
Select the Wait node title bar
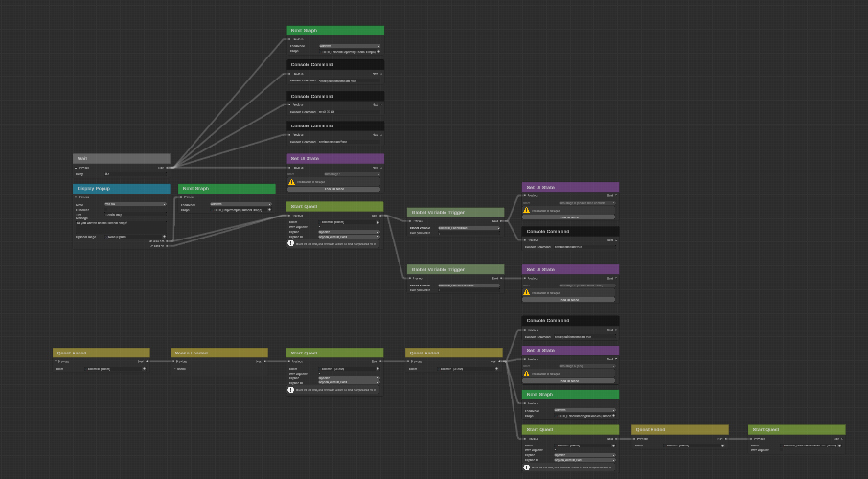click(121, 159)
